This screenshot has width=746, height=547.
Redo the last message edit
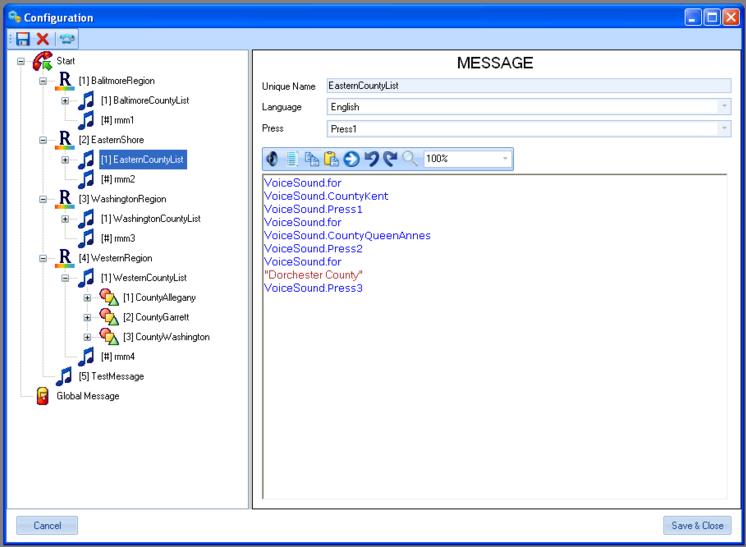390,159
